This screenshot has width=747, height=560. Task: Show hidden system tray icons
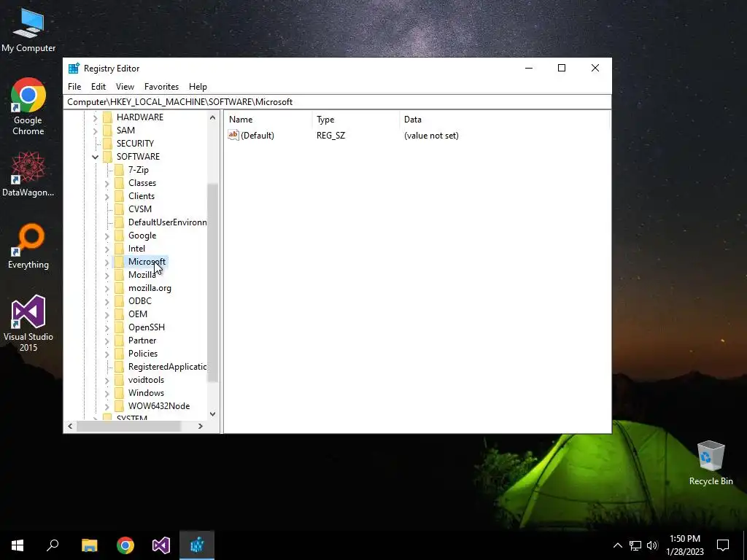pos(617,545)
